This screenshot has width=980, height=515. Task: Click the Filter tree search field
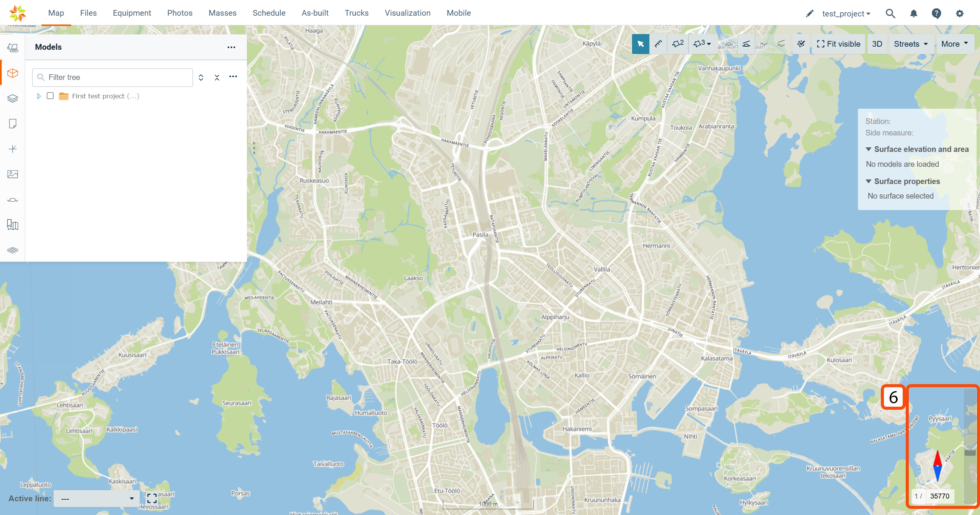(x=115, y=77)
